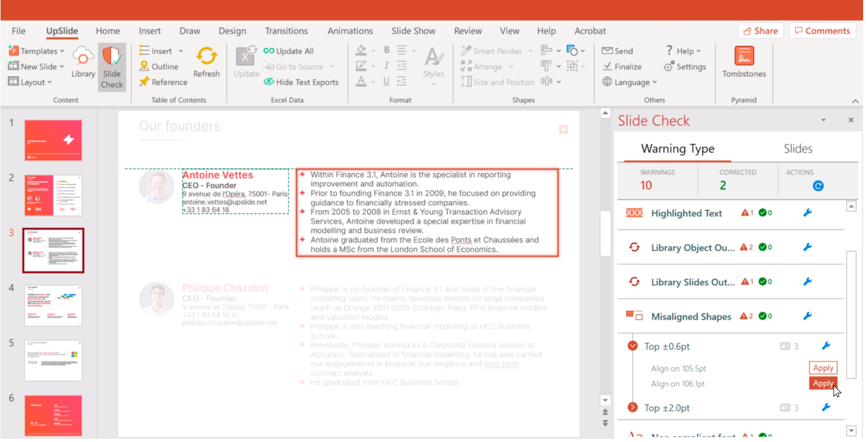Switch to the File tab

(x=18, y=31)
